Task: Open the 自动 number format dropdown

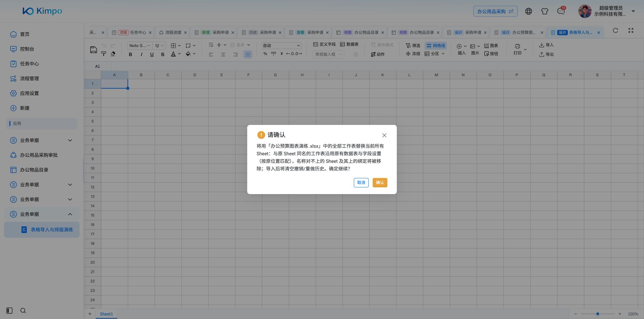Action: 281,46
